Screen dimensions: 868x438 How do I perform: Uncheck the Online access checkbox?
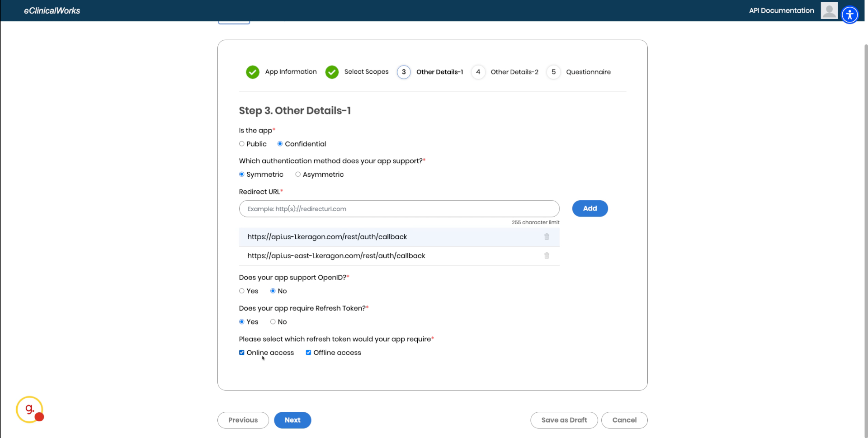242,353
